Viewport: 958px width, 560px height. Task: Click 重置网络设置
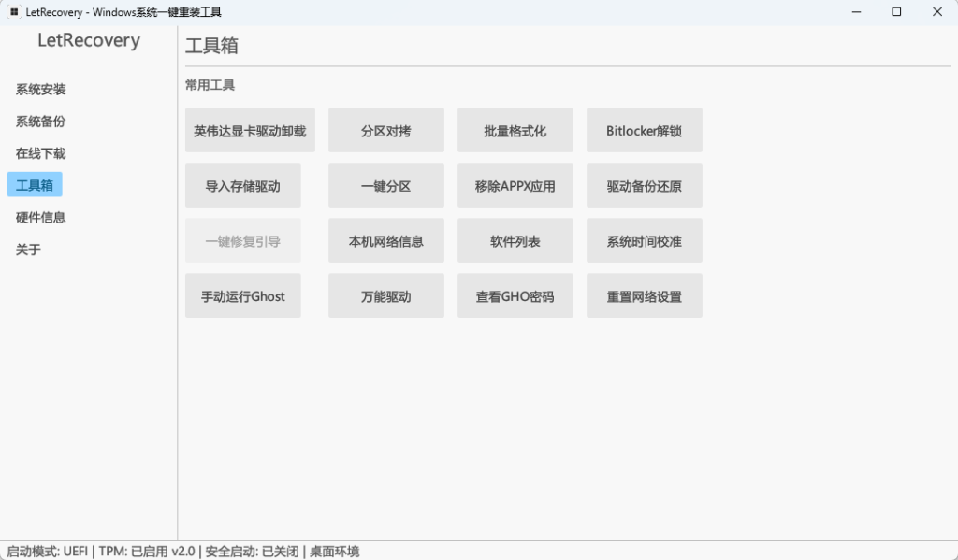[x=644, y=295]
